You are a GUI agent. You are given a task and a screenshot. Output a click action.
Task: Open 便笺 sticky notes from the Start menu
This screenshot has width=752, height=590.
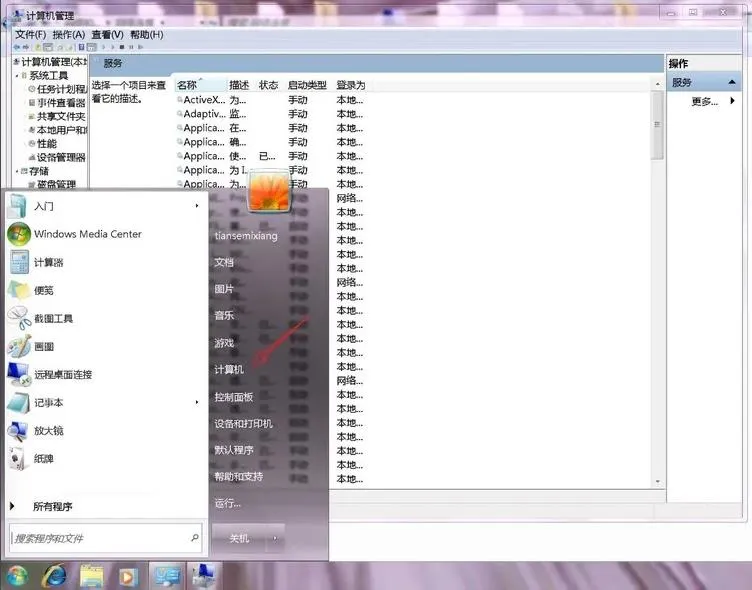pyautogui.click(x=106, y=290)
